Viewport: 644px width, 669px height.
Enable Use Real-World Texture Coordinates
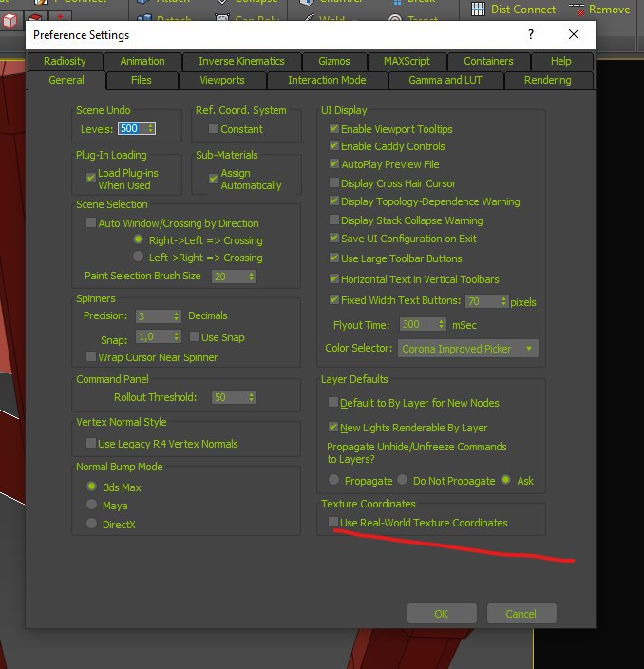333,522
